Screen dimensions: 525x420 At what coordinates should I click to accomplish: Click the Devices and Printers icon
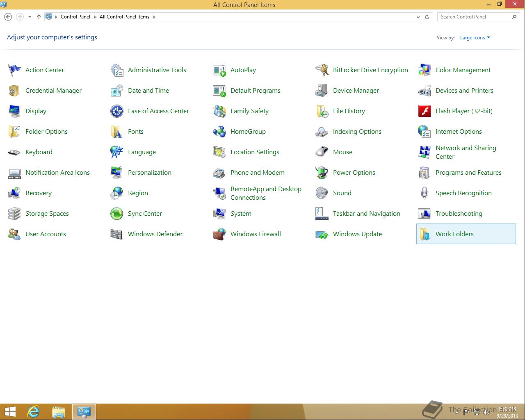[x=425, y=91]
